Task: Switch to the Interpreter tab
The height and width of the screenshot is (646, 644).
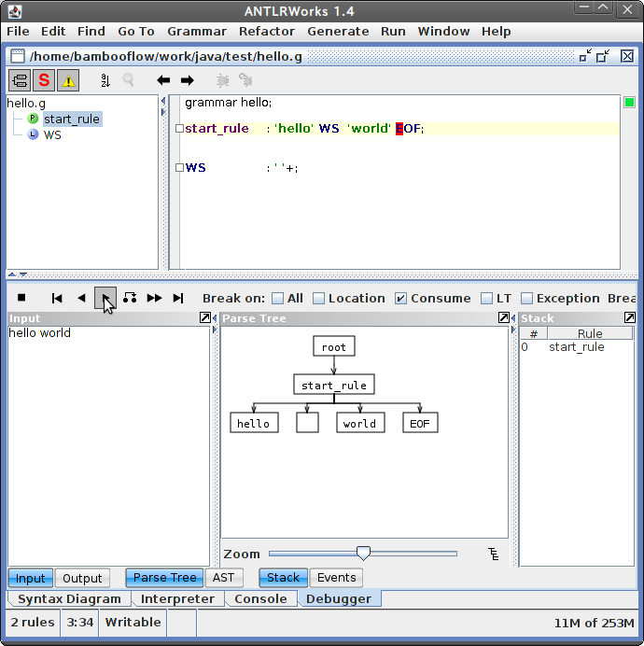Action: [177, 598]
